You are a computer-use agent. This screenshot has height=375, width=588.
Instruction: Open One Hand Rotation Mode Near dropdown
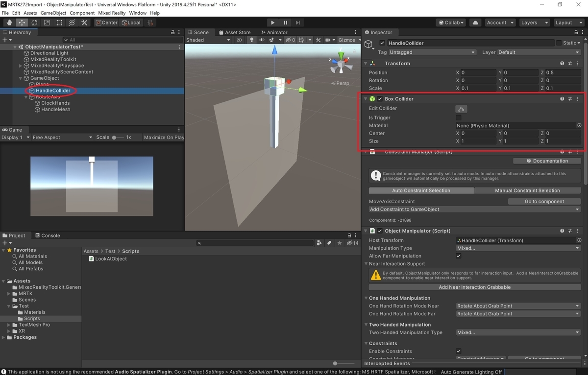click(518, 306)
